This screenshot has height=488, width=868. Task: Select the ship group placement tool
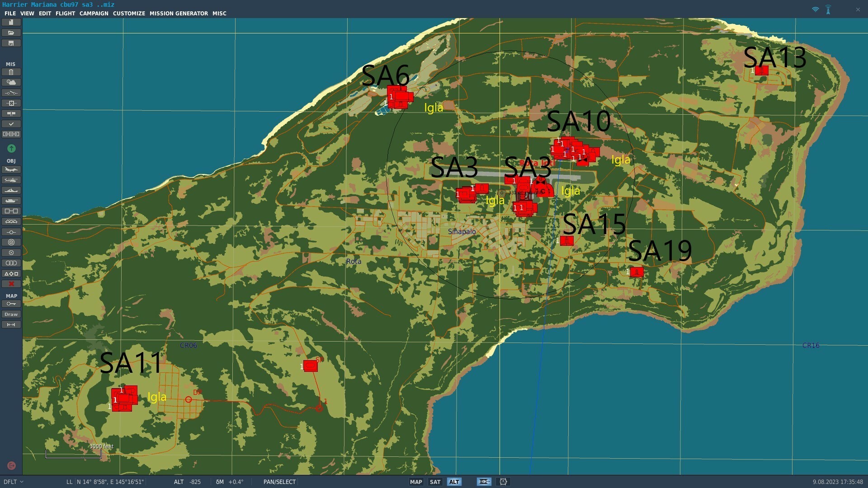[11, 191]
